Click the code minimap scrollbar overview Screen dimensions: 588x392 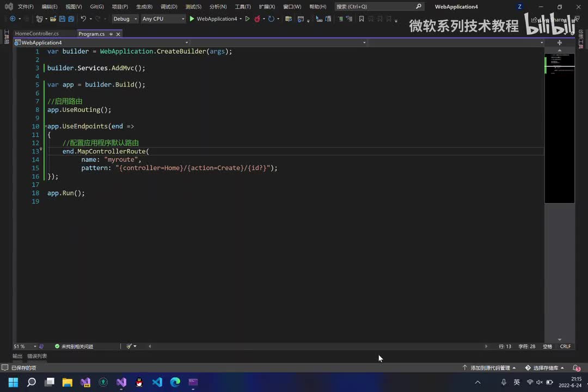point(559,128)
